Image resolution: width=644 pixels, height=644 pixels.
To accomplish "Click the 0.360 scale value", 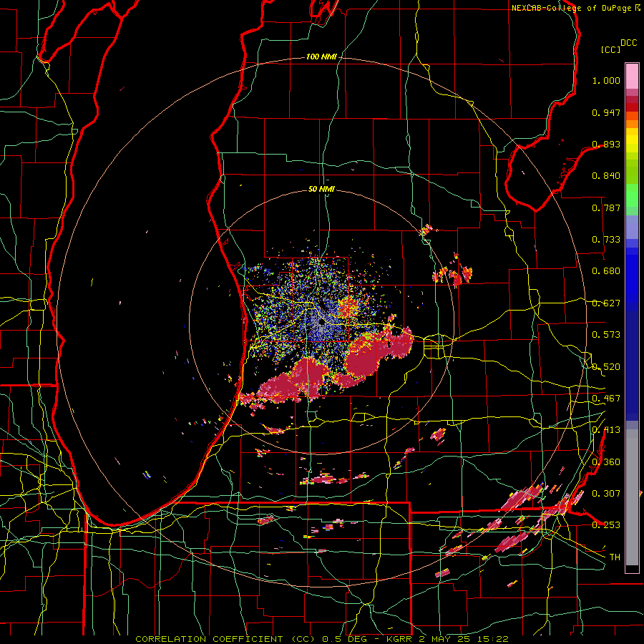I will (x=606, y=462).
